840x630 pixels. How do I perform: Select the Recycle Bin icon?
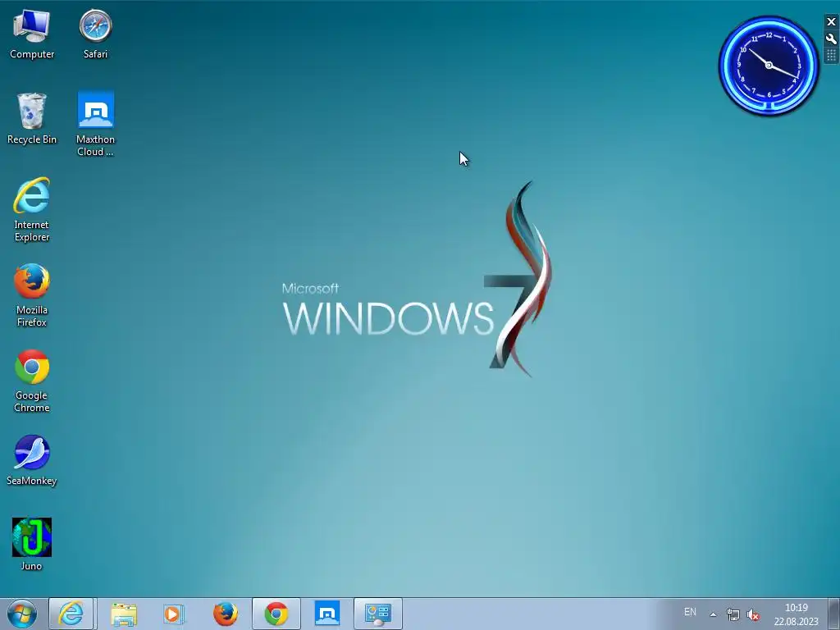pyautogui.click(x=32, y=119)
